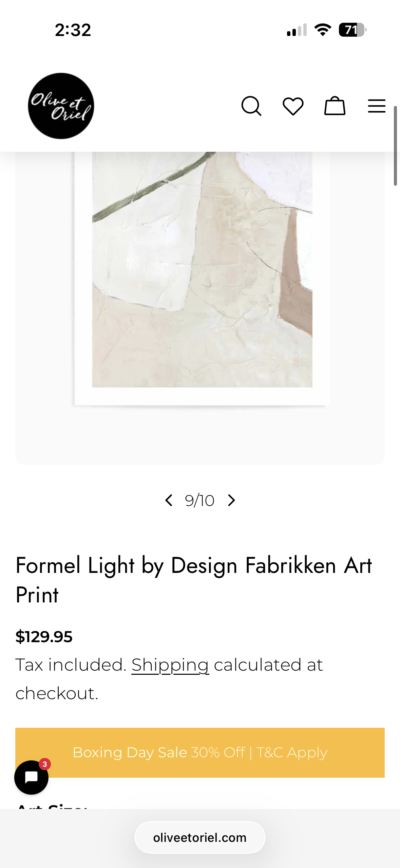Tap the battery indicator in status bar
Viewport: 400px width, 868px height.
(x=353, y=30)
